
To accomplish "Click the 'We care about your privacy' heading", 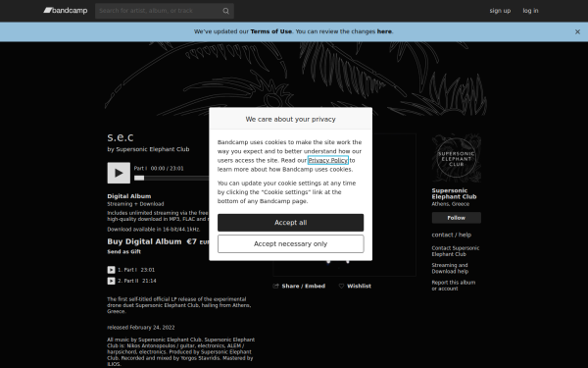I will point(291,119).
